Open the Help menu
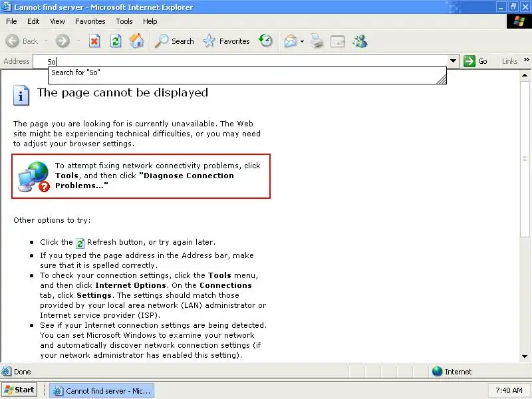Screen dimensions: 532x399 pyautogui.click(x=150, y=21)
